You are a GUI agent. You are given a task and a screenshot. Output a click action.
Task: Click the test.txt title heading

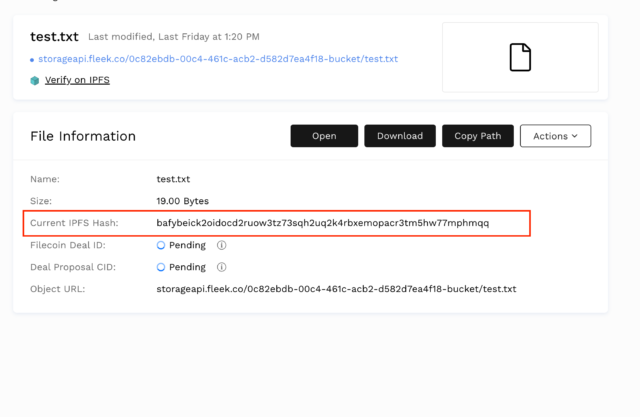point(54,37)
